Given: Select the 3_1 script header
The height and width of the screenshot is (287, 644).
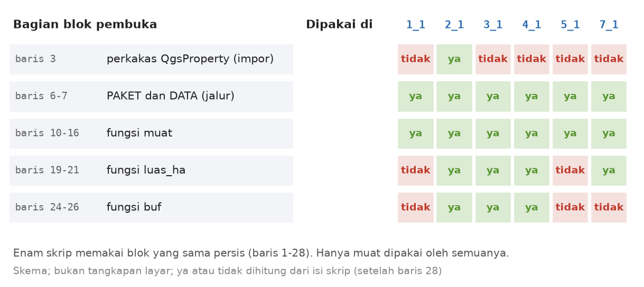Looking at the screenshot, I should coord(493,25).
